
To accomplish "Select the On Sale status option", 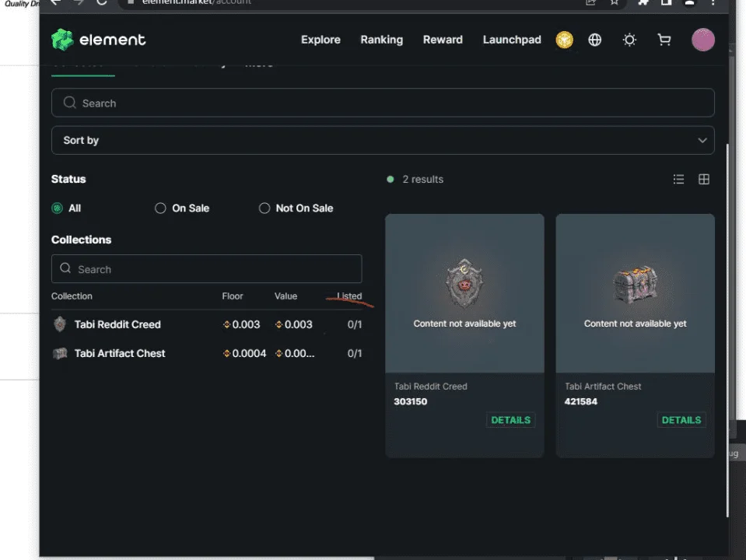I will [x=160, y=208].
